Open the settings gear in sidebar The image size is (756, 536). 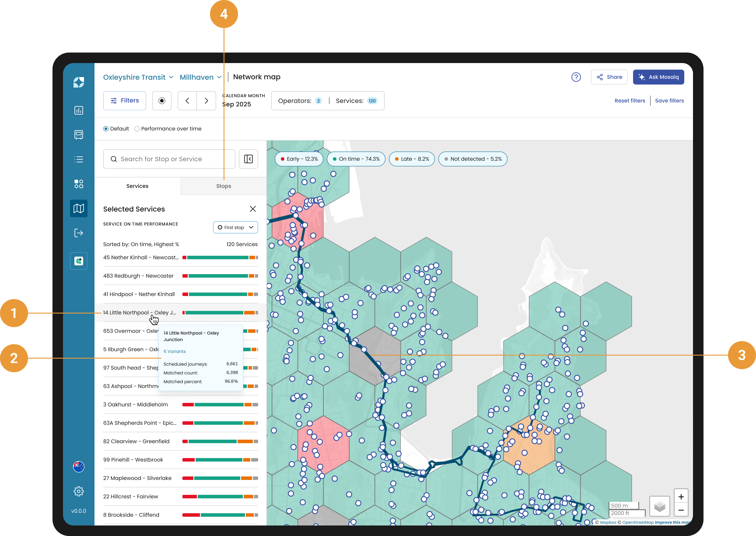[x=78, y=491]
